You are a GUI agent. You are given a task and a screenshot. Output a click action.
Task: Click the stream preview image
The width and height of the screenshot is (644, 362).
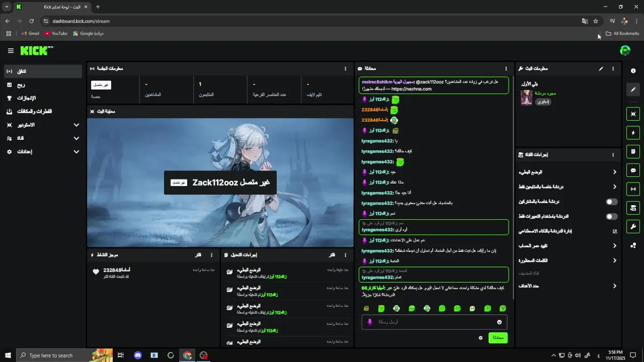click(x=220, y=183)
